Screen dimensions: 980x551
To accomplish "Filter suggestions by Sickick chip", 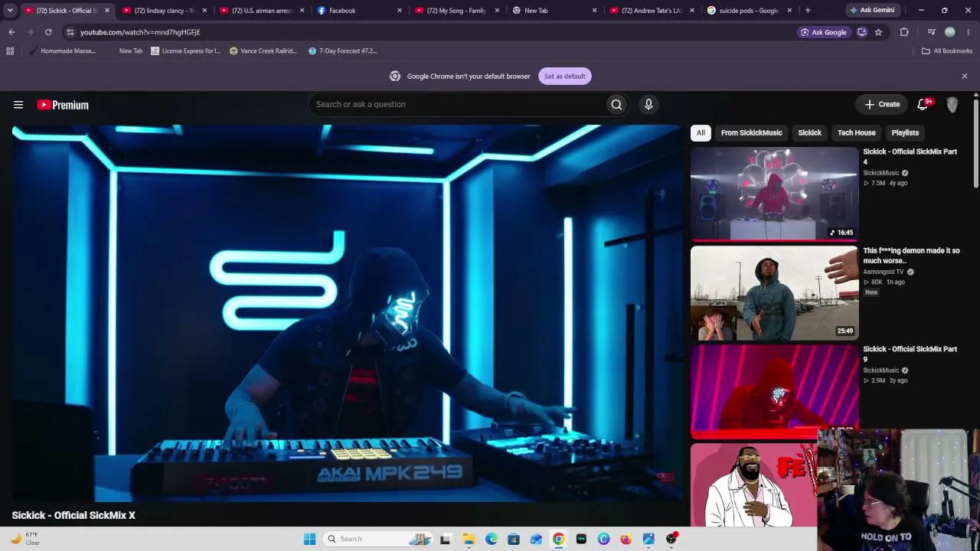I will coord(809,133).
